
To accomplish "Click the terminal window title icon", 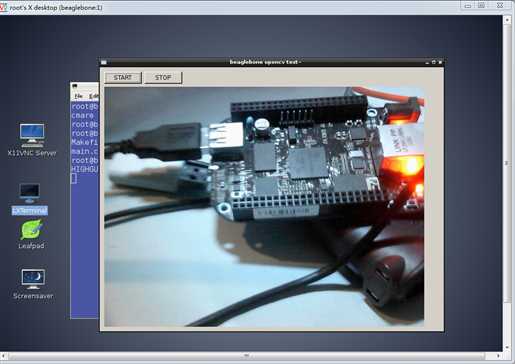I will pyautogui.click(x=75, y=86).
